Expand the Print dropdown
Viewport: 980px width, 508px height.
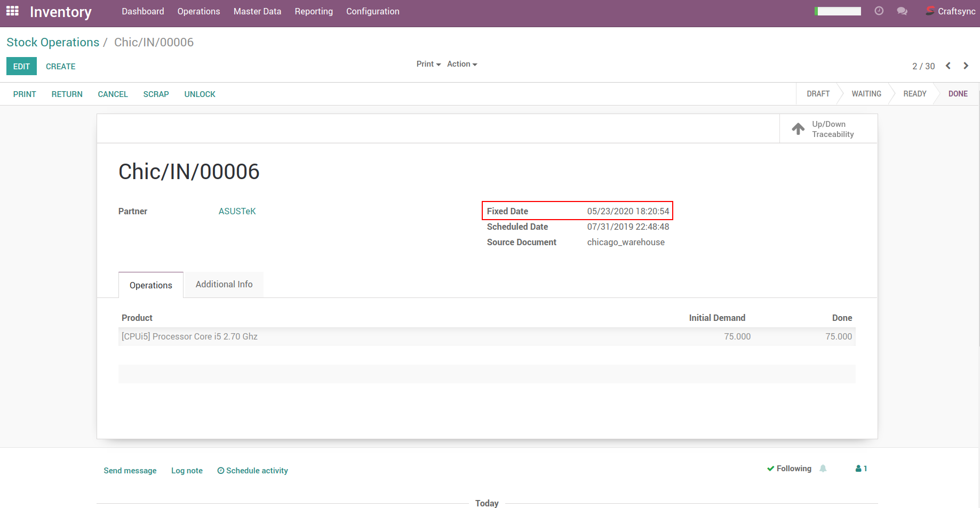click(428, 64)
